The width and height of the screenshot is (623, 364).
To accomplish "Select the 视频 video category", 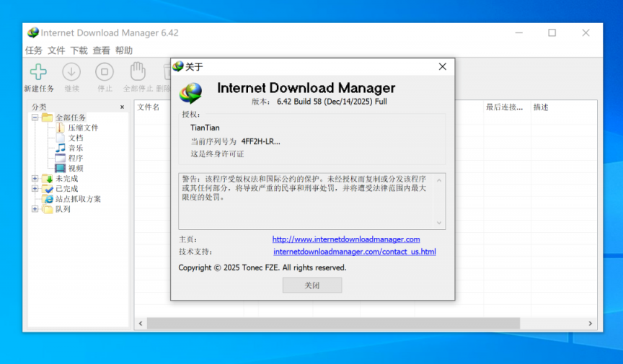I will (61, 168).
